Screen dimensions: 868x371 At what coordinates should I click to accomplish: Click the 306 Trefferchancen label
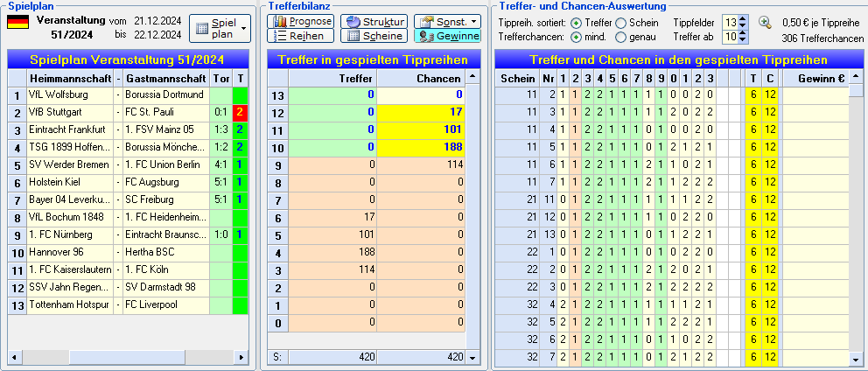pos(822,38)
